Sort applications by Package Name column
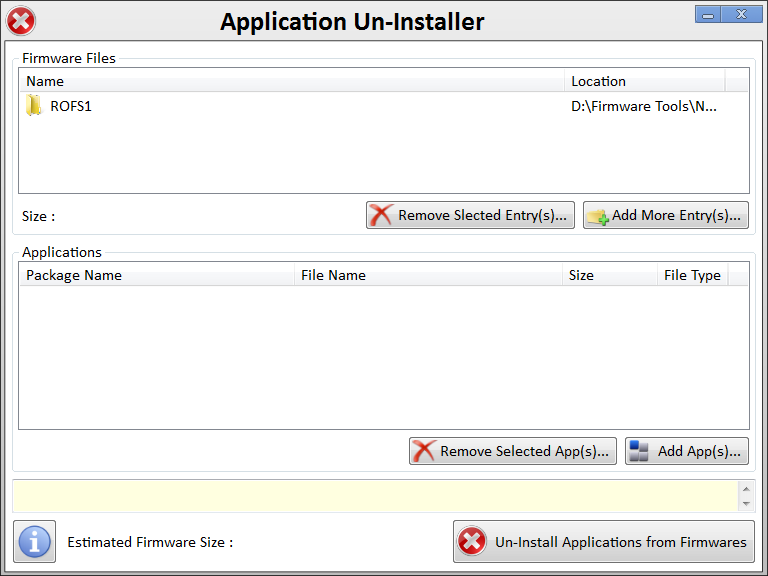Image resolution: width=768 pixels, height=576 pixels. point(156,275)
